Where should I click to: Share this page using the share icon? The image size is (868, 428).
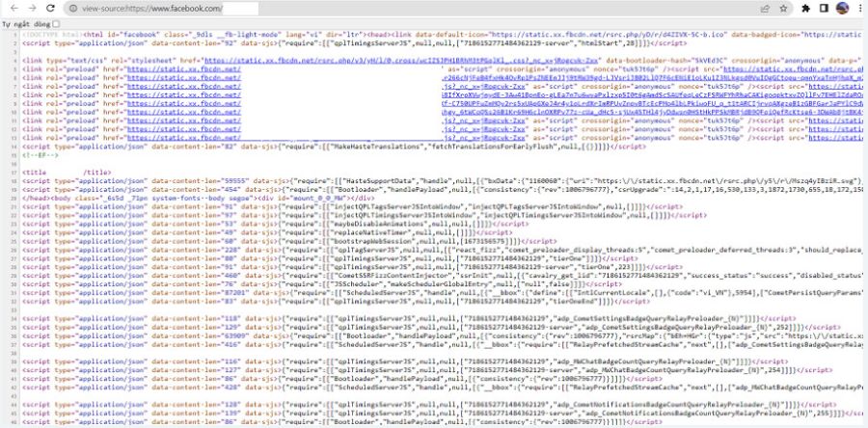click(x=765, y=9)
